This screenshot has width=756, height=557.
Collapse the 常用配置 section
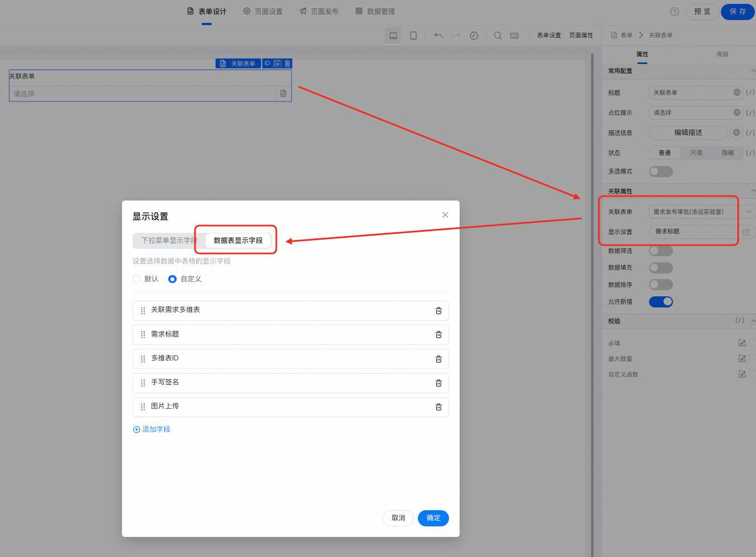coord(753,71)
